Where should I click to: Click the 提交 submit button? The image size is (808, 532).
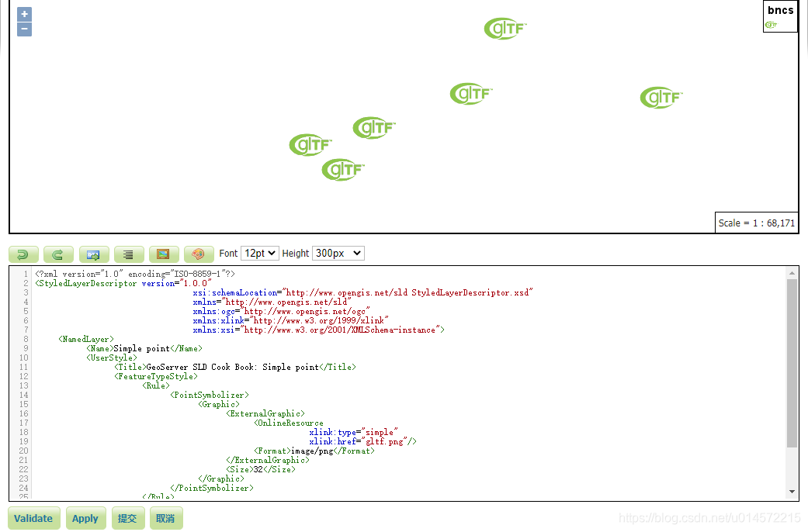pyautogui.click(x=127, y=519)
